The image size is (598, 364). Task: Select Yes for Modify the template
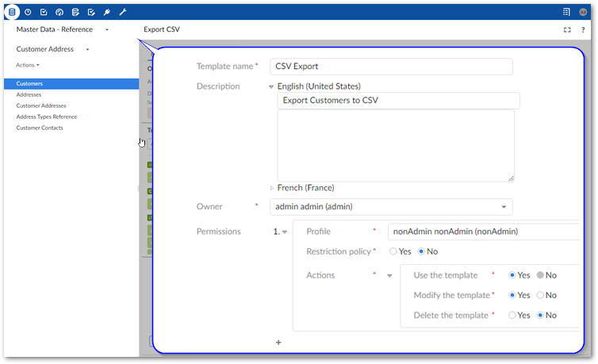[x=512, y=295]
